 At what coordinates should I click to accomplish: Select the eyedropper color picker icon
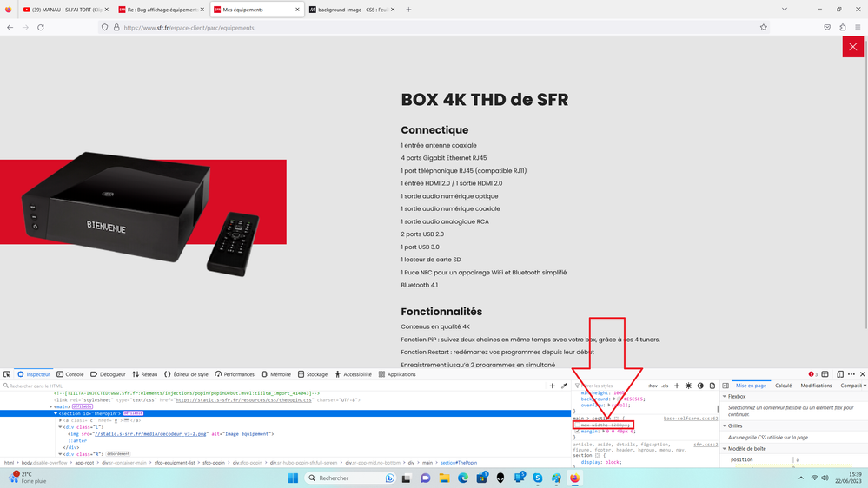pyautogui.click(x=564, y=386)
